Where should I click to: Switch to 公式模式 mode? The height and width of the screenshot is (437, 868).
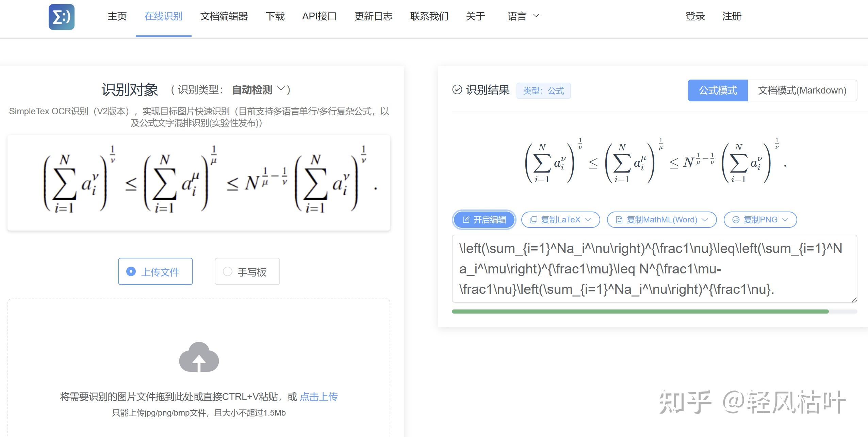717,90
